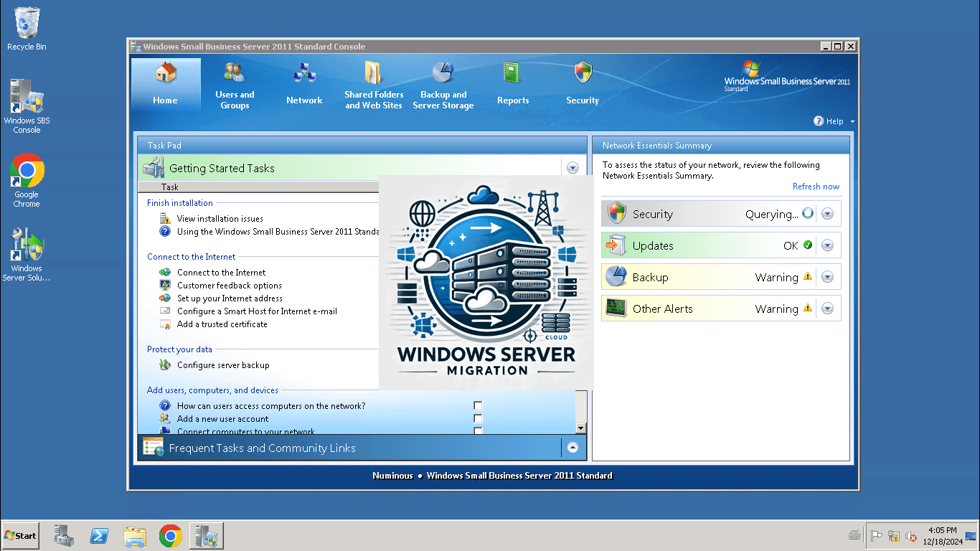Viewport: 980px width, 551px height.
Task: Open Customer feedback options
Action: tap(230, 286)
